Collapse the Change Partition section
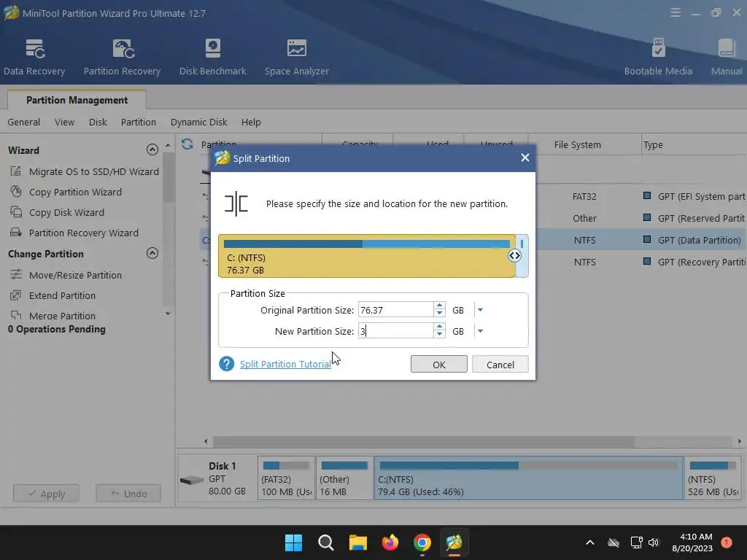 pos(152,253)
